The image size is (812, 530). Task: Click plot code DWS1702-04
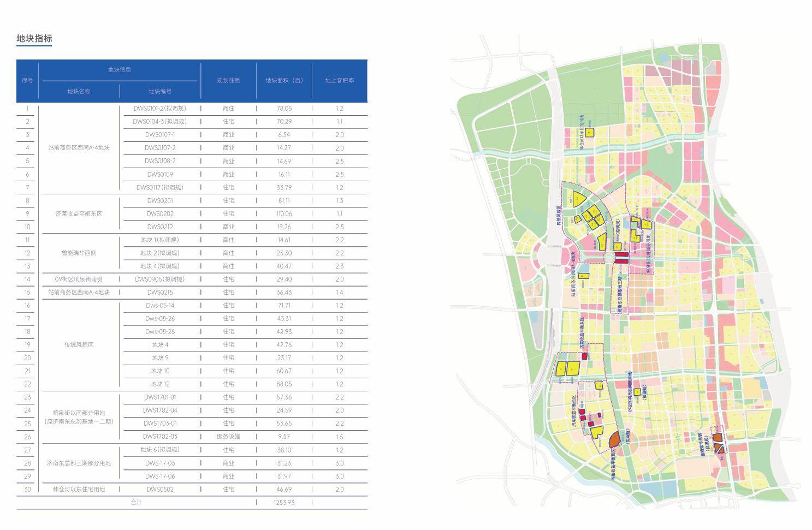[x=160, y=410]
